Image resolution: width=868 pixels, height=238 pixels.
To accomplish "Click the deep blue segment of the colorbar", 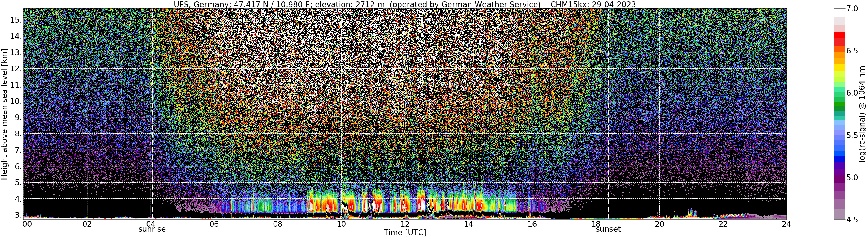I will (839, 159).
